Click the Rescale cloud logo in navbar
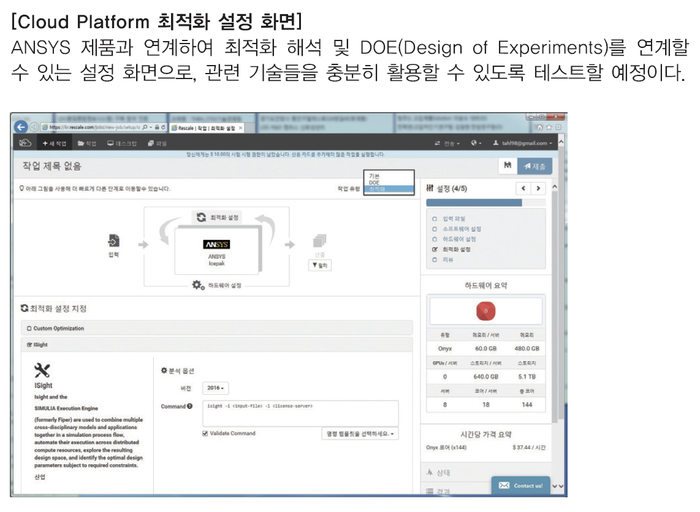Viewport: 700px width, 512px height. [x=25, y=143]
